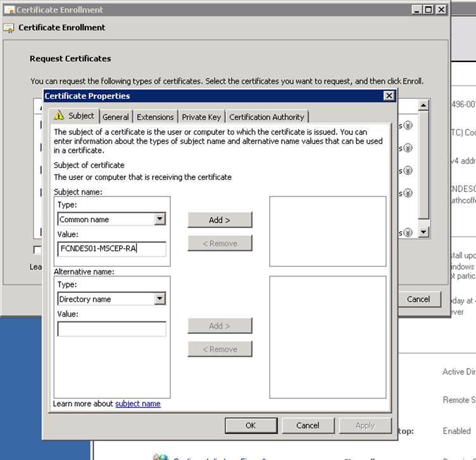Click the Certificate Enrollment title bar icon
The image size is (476, 460).
(9, 10)
